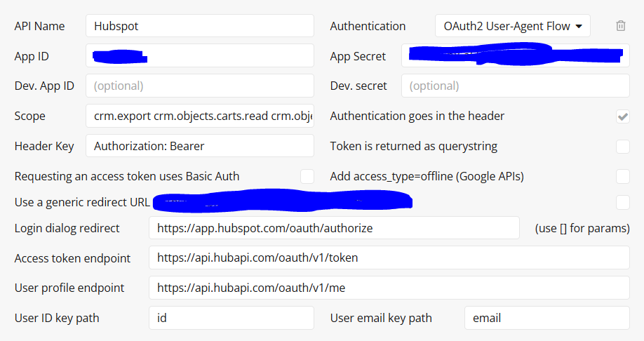Click the 'App Secret' label
This screenshot has width=644, height=341.
point(358,56)
